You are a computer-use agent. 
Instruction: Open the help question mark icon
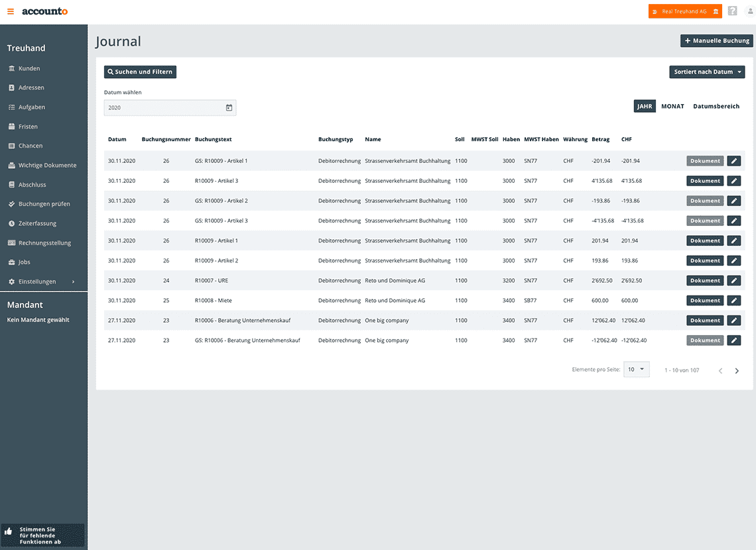(x=733, y=11)
